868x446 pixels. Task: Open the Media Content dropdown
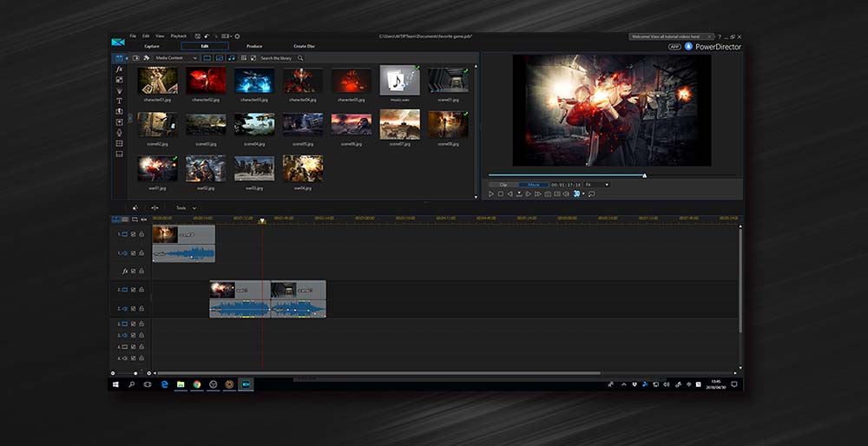[176, 58]
